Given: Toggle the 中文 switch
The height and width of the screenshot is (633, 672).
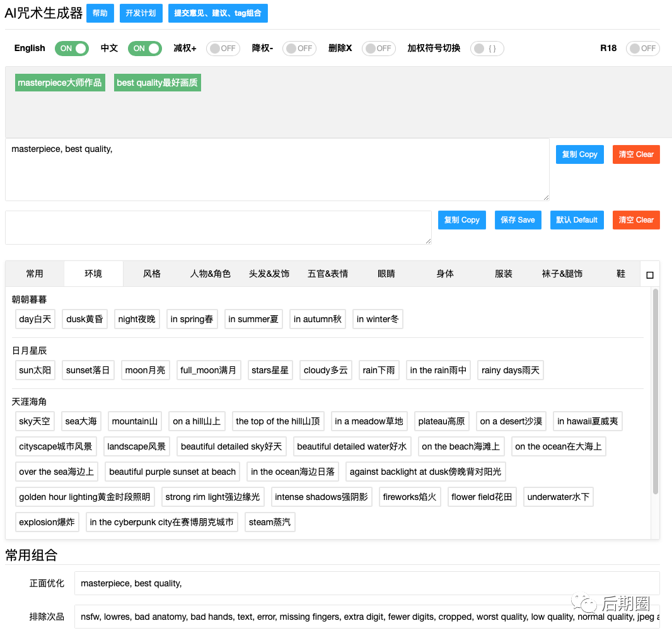Looking at the screenshot, I should (x=145, y=49).
